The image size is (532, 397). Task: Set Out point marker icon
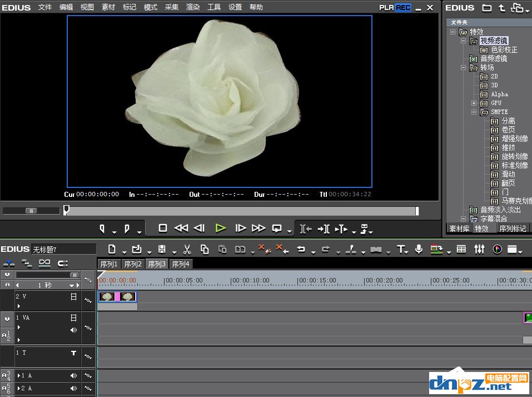(127, 229)
